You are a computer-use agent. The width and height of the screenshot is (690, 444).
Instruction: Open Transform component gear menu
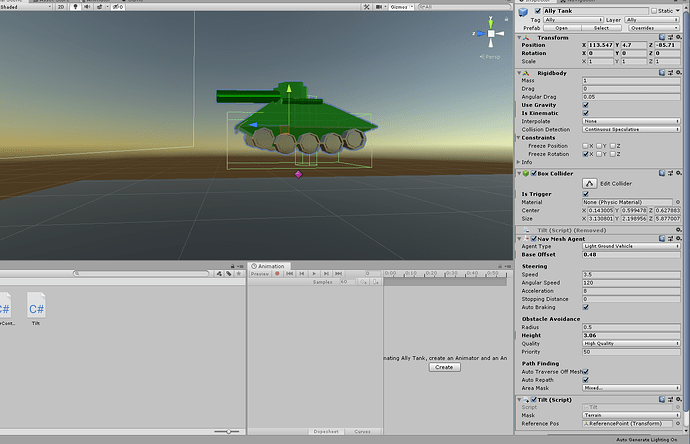point(679,38)
